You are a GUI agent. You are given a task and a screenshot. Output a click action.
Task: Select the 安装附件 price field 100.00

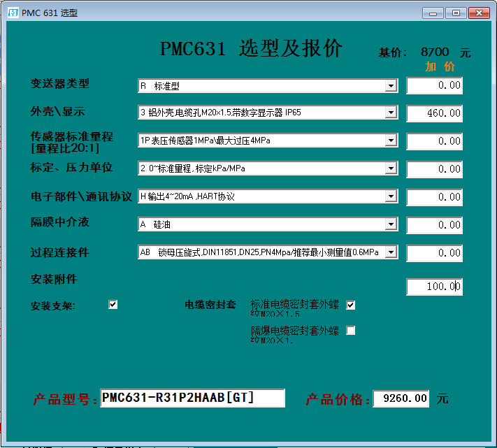(x=434, y=287)
